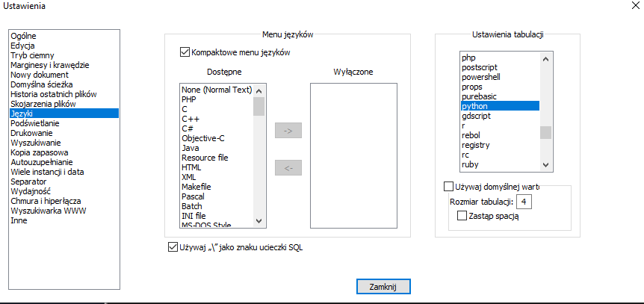Check the Zastąp spacją option
Image resolution: width=644 pixels, height=304 pixels.
[462, 216]
